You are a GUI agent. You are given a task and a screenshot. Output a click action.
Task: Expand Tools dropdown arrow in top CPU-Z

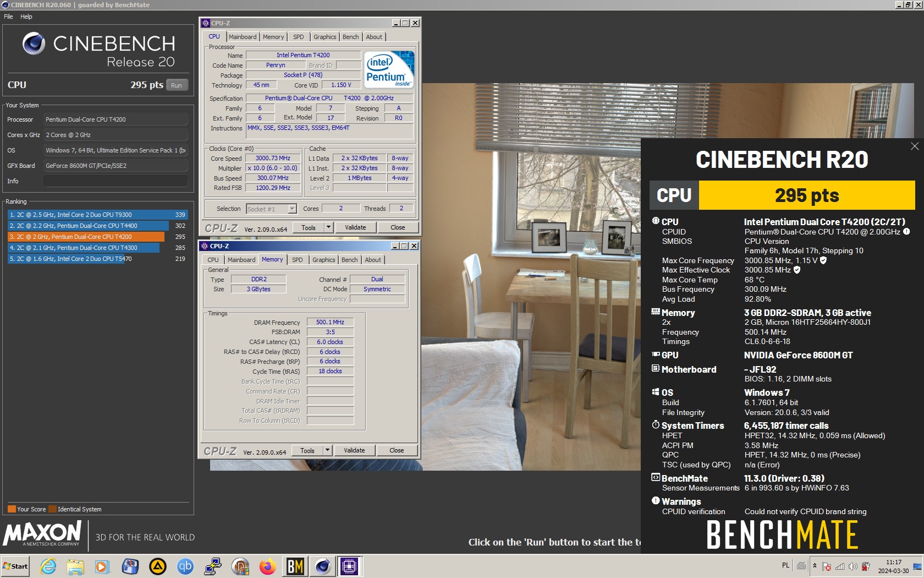coord(328,227)
